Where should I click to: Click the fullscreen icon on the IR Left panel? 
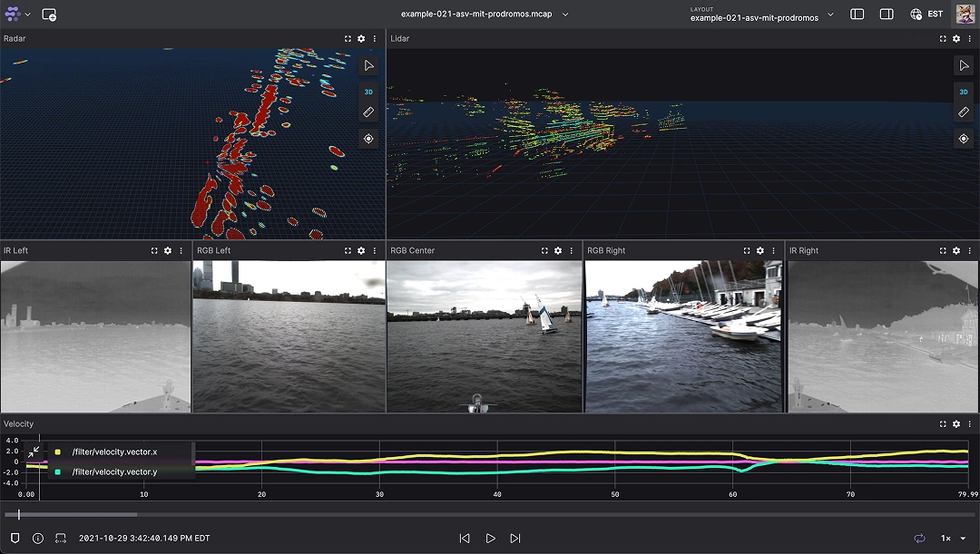(152, 250)
